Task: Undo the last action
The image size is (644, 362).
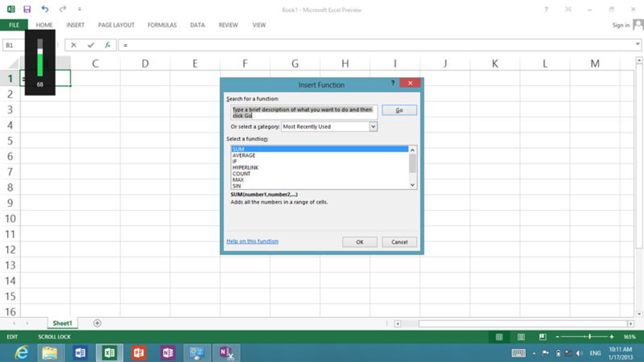Action: click(x=45, y=9)
